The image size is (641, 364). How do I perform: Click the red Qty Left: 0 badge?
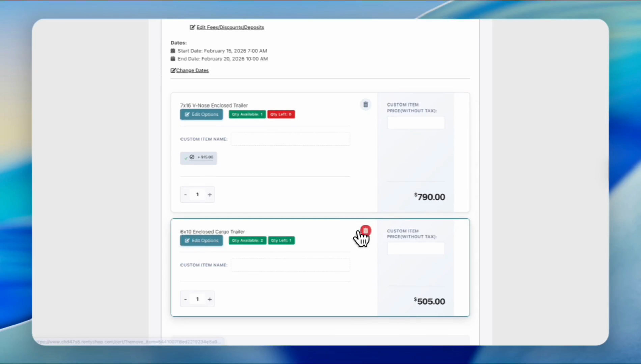pos(281,114)
